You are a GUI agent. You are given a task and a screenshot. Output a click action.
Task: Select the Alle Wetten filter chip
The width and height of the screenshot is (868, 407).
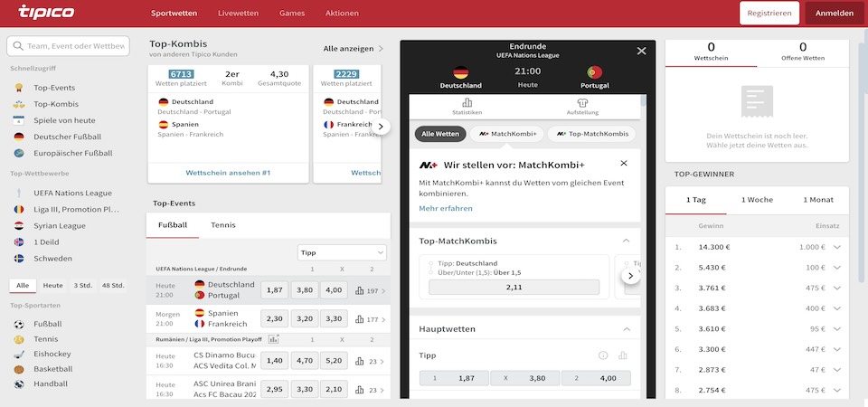[x=440, y=134]
